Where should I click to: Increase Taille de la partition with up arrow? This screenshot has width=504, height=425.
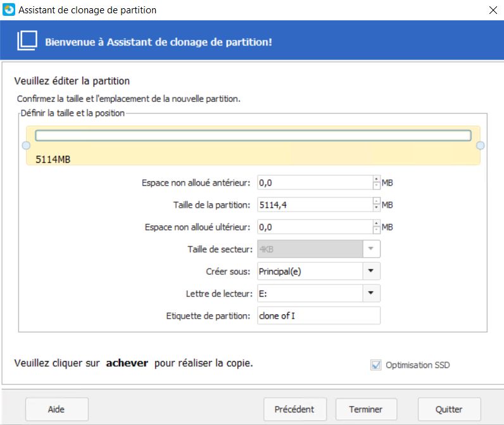pos(376,201)
